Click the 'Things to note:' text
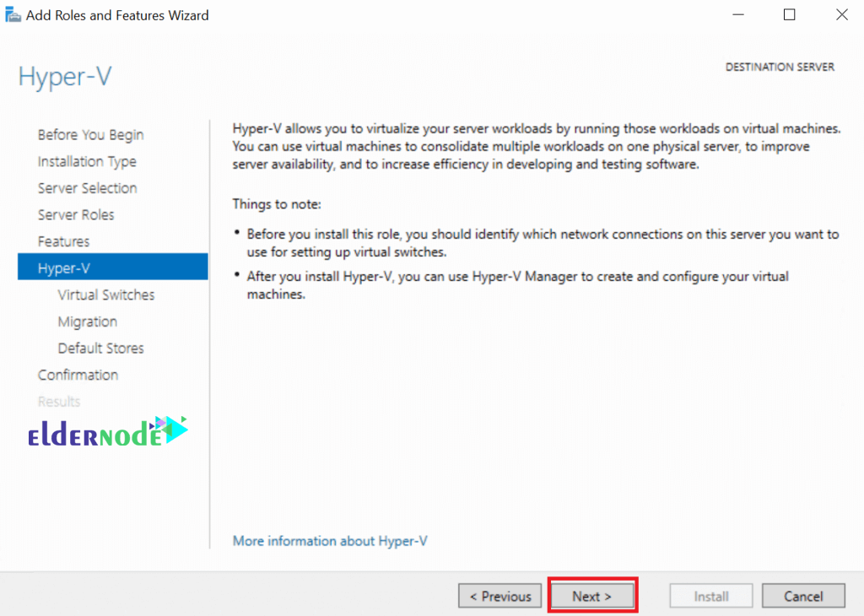Viewport: 864px width, 616px height. [x=277, y=204]
